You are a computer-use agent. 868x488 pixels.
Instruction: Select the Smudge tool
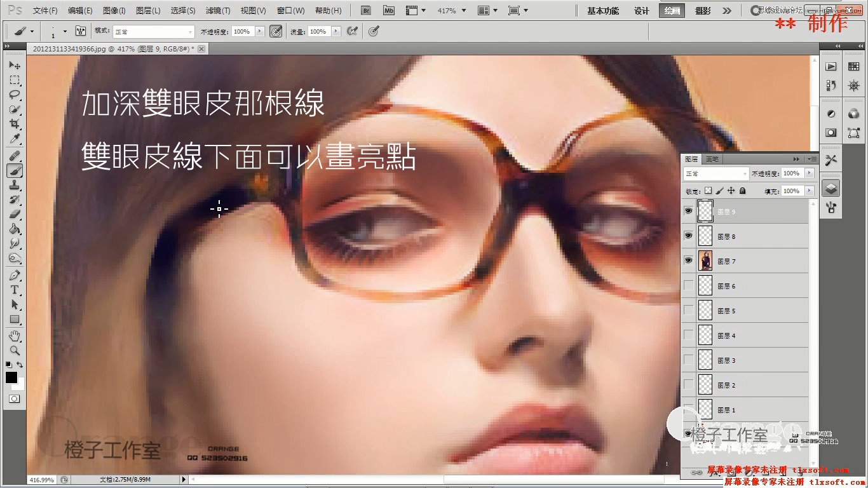(x=14, y=243)
